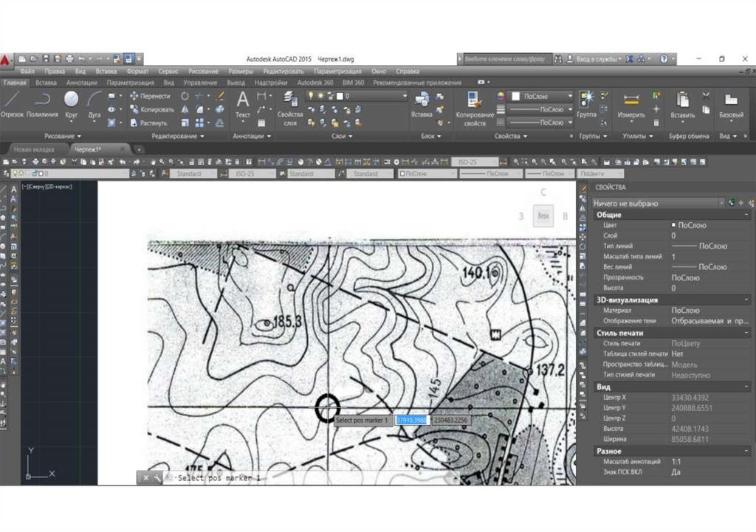756x532 pixels.
Task: Select the Отрезок line tool
Action: (13, 103)
